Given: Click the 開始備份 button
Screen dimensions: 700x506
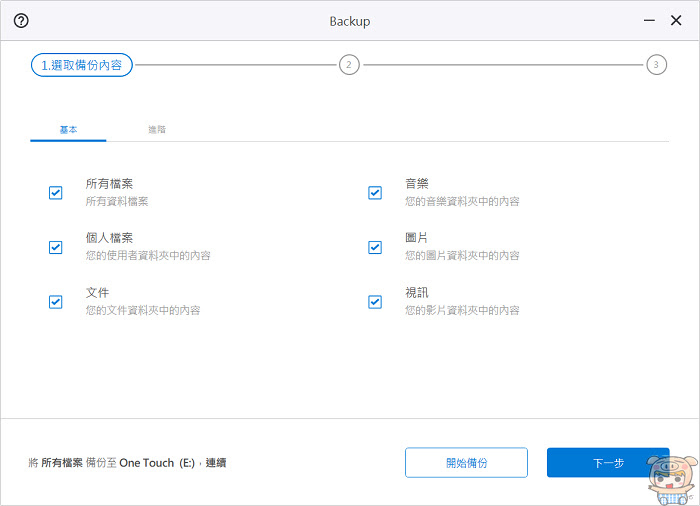Looking at the screenshot, I should (x=467, y=463).
